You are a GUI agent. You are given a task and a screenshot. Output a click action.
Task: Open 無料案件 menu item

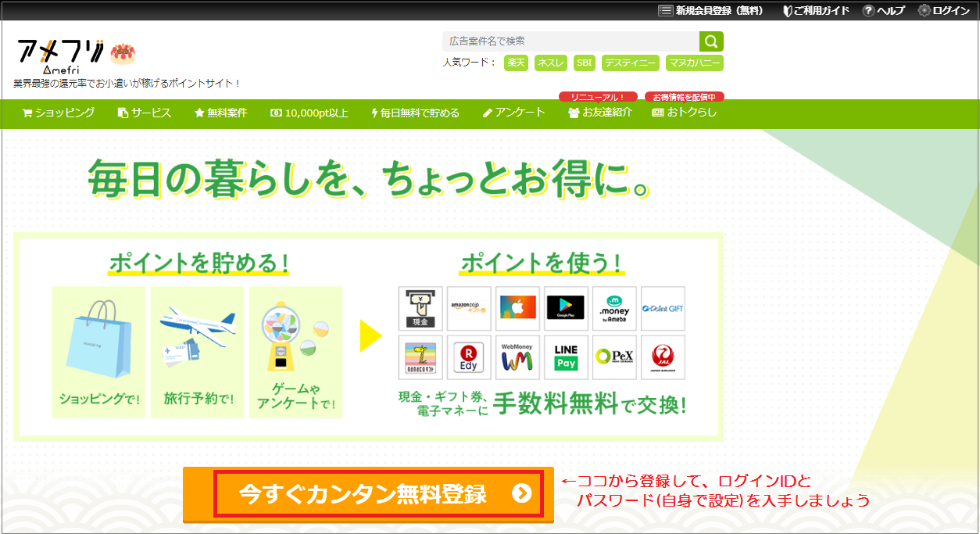pyautogui.click(x=220, y=113)
